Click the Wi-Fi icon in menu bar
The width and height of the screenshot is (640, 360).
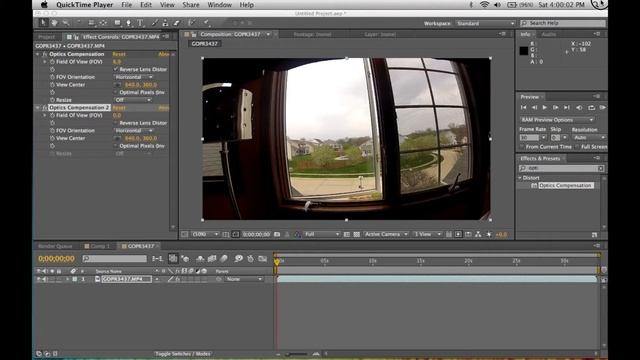click(484, 5)
